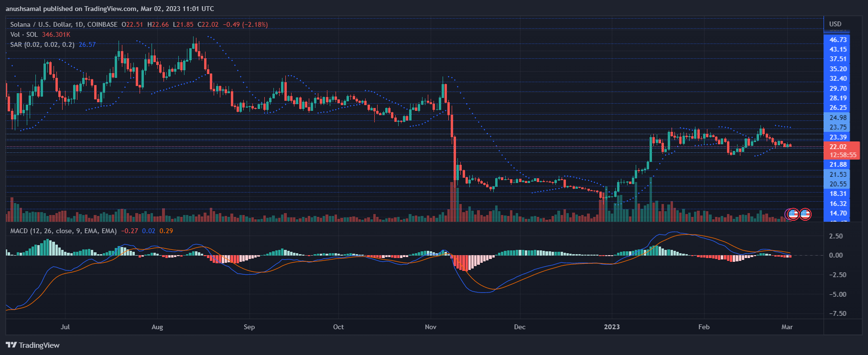This screenshot has width=868, height=355.
Task: Click the volume value 346.301K
Action: pyautogui.click(x=56, y=34)
